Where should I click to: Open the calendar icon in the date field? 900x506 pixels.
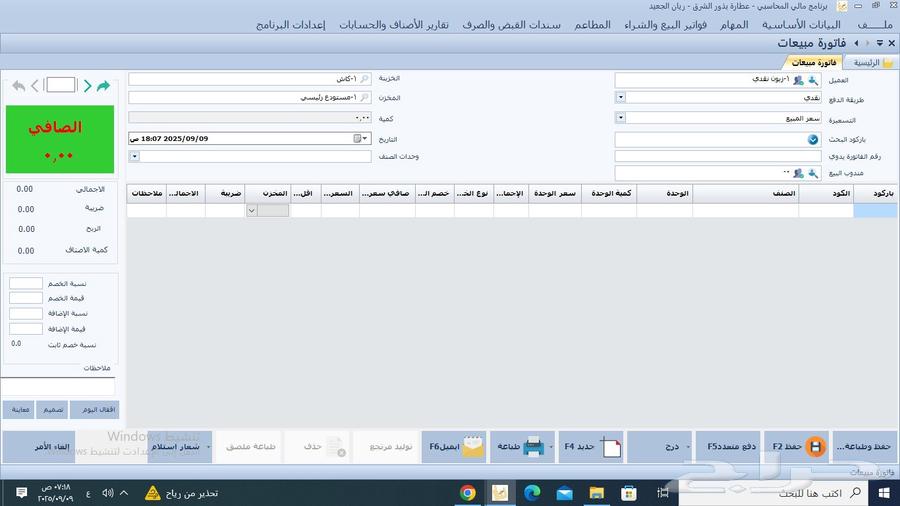coord(357,138)
